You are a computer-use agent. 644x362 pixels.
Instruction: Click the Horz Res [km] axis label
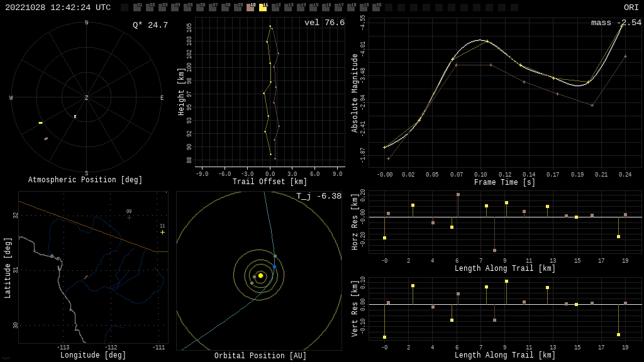click(x=355, y=222)
